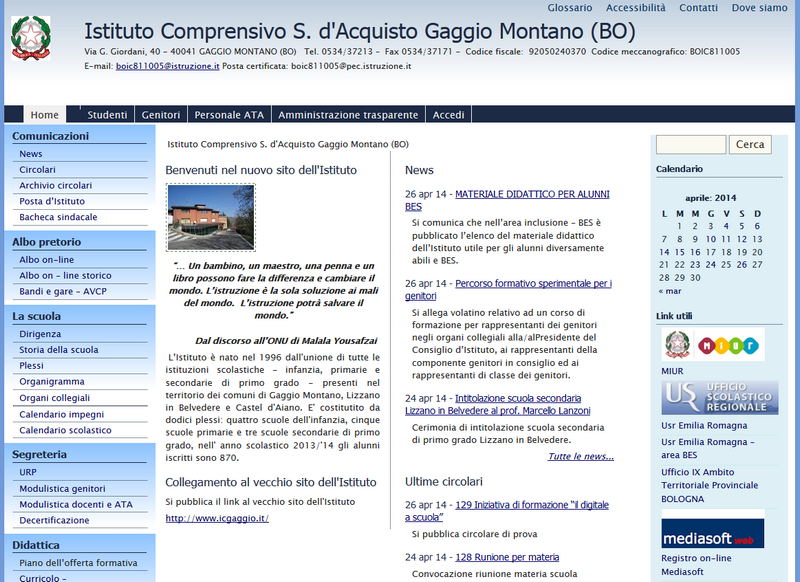
Task: Open the Personale ATA menu item
Action: (229, 115)
